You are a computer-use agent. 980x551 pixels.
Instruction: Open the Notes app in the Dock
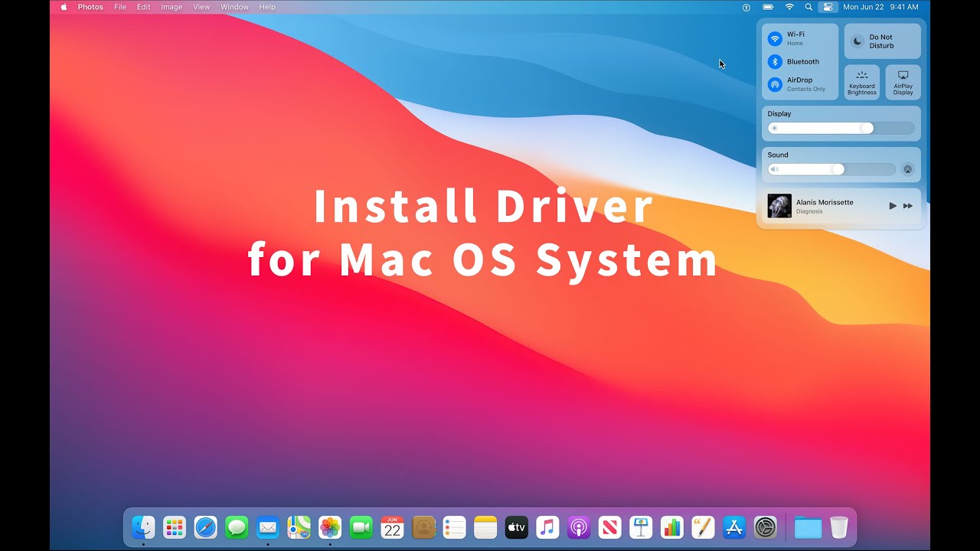[486, 527]
